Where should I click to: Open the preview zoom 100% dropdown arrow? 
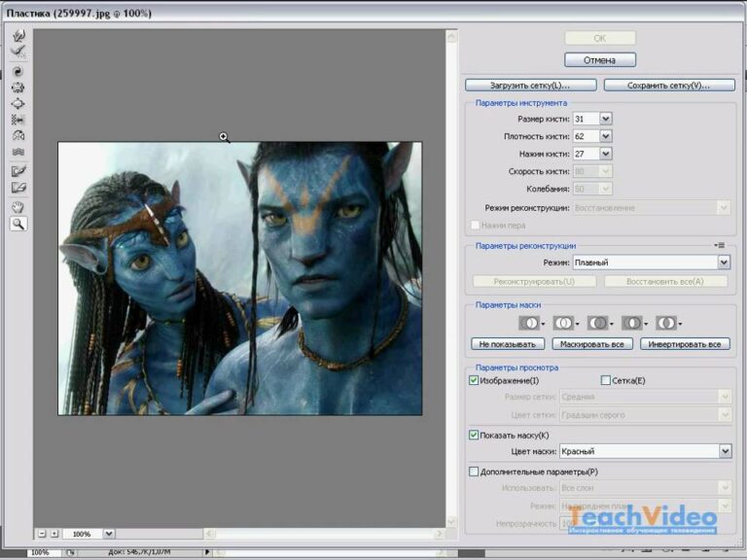109,534
